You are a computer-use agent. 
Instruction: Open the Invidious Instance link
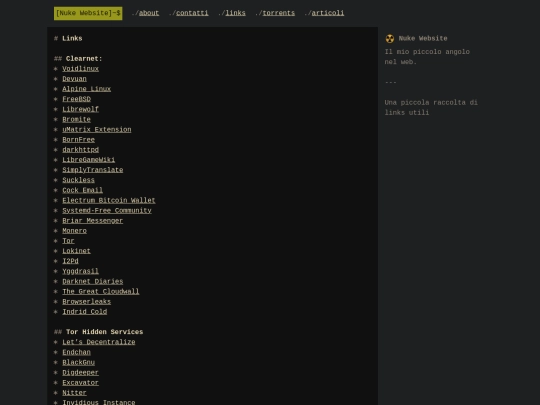99,402
